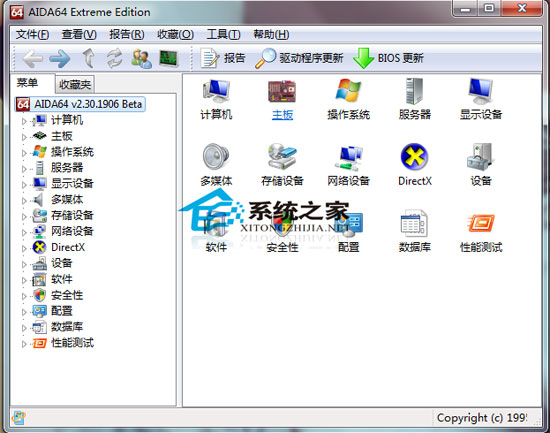Switch to the 收藏夹 favorites tab
This screenshot has width=550, height=433.
tap(75, 84)
